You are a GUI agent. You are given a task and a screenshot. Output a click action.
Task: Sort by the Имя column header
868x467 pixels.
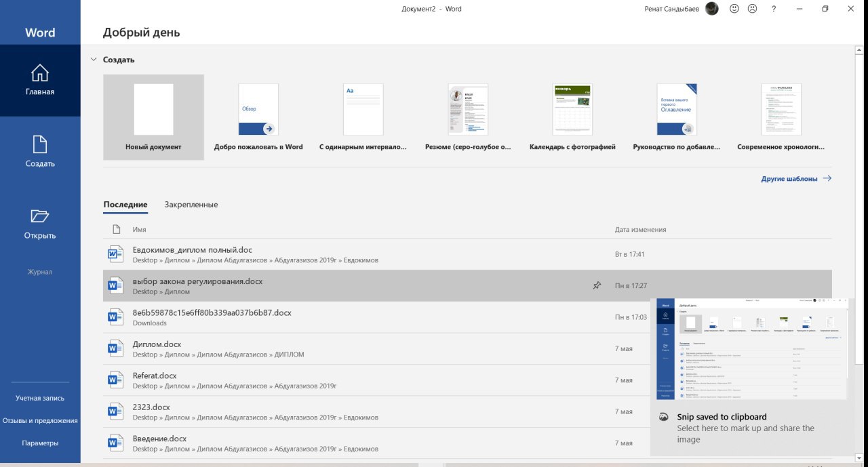click(x=139, y=230)
